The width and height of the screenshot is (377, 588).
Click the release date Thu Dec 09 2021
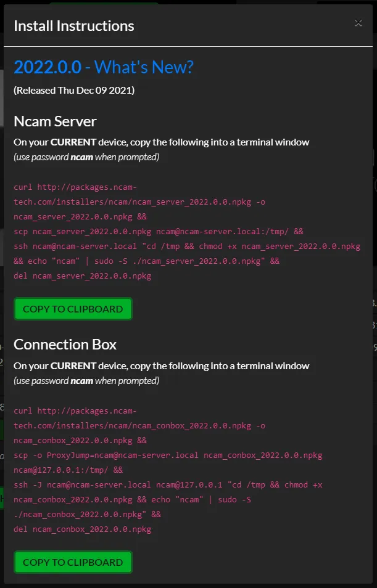point(74,91)
